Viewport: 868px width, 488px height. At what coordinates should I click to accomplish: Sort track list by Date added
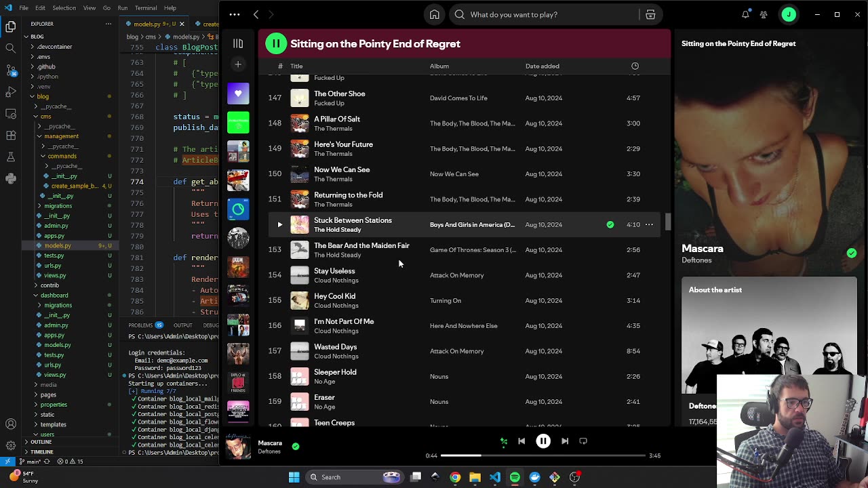coord(542,66)
